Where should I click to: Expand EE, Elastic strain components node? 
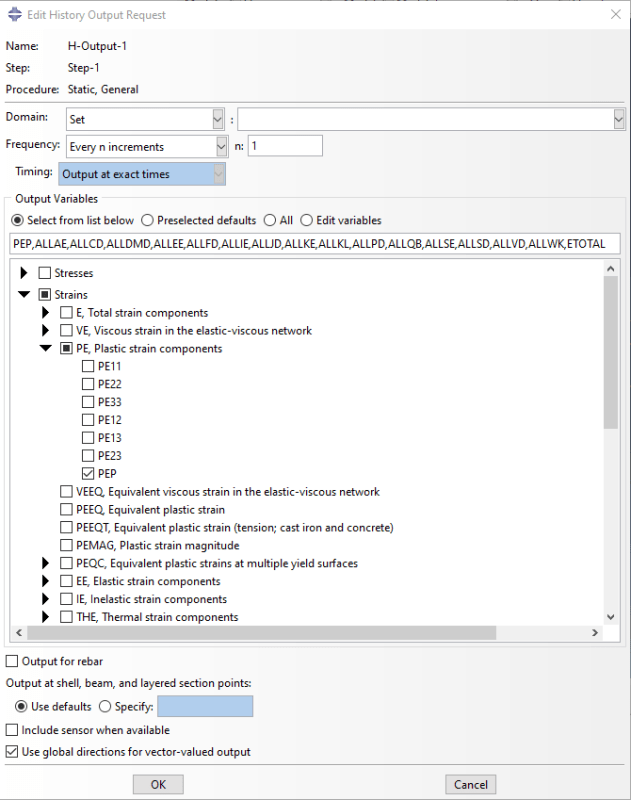point(45,581)
